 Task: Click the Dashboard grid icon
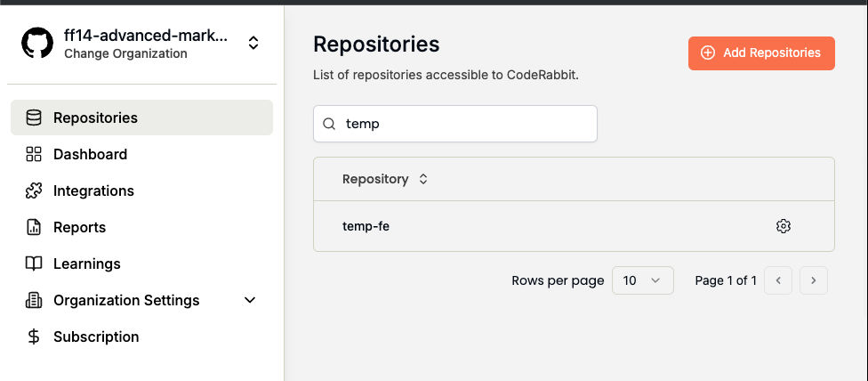tap(34, 154)
